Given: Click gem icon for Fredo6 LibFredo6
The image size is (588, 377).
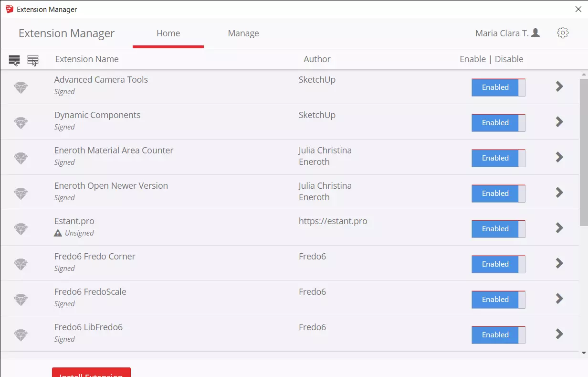Looking at the screenshot, I should [21, 335].
